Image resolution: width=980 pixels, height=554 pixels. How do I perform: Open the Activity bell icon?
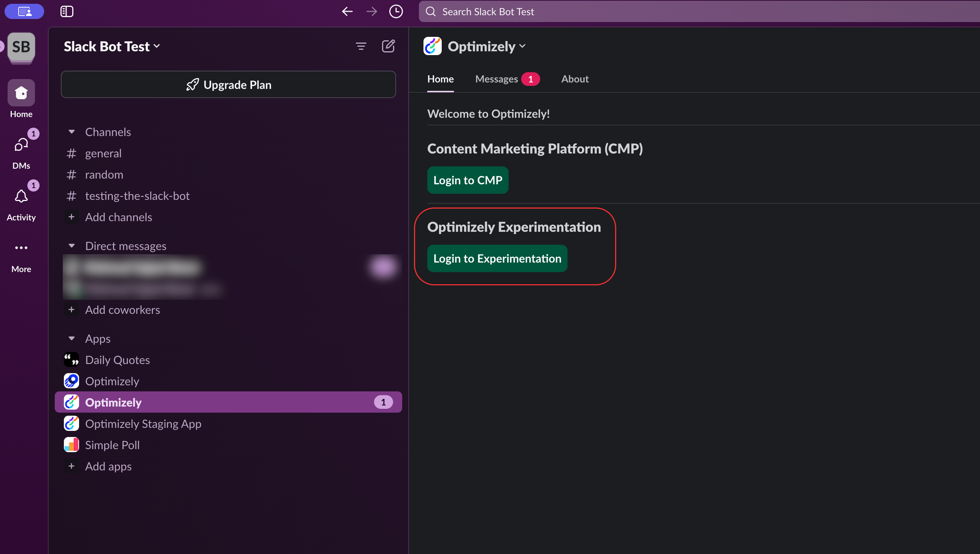click(x=21, y=196)
